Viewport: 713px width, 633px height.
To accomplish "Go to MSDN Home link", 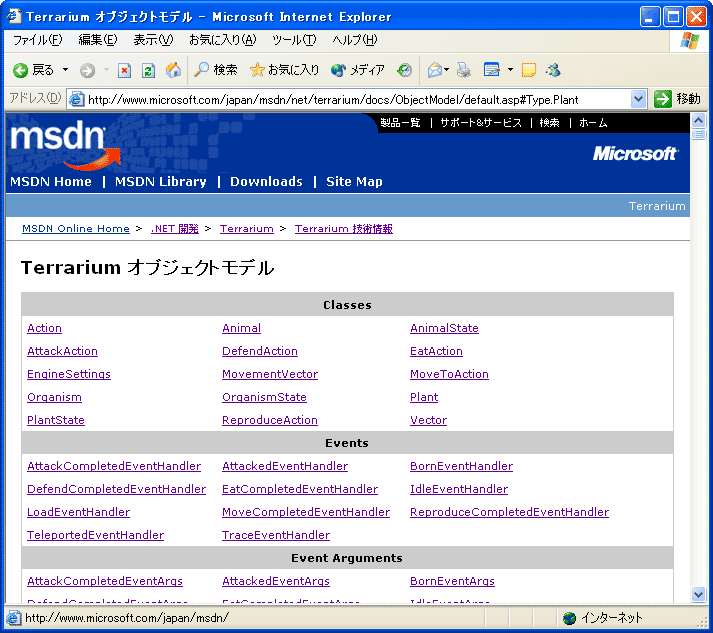I will pos(51,181).
